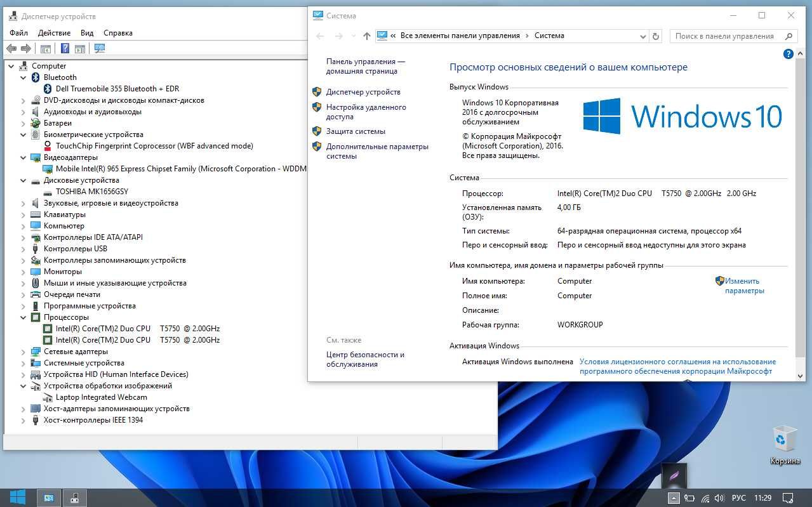Expand the Сетевые адаптеры node
812x507 pixels.
click(x=23, y=352)
